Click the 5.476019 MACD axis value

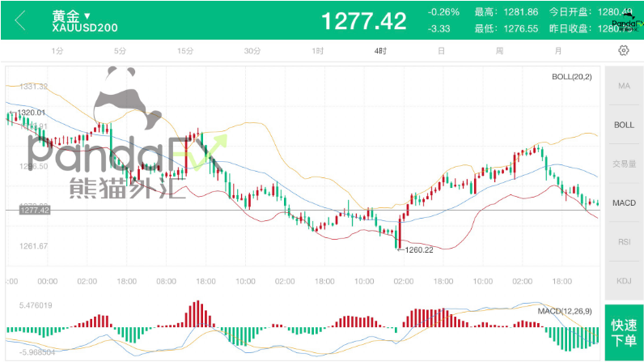(x=36, y=305)
